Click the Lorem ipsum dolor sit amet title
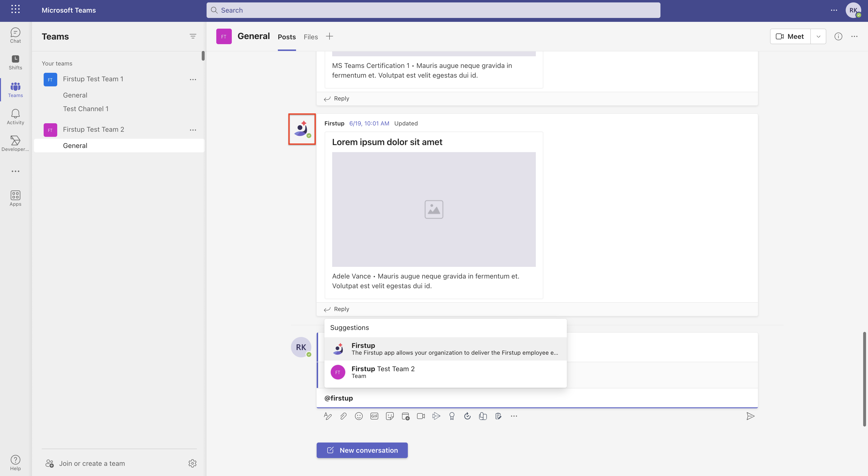 pos(387,142)
